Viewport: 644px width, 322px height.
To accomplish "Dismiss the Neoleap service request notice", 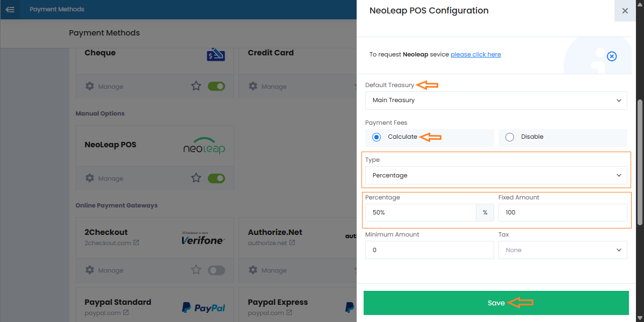I will click(611, 56).
